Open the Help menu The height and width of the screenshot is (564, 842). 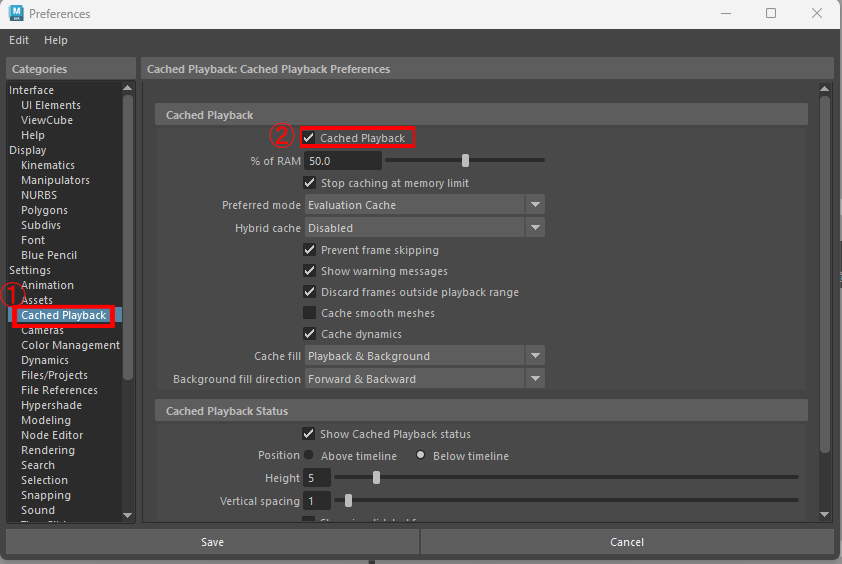pyautogui.click(x=56, y=40)
